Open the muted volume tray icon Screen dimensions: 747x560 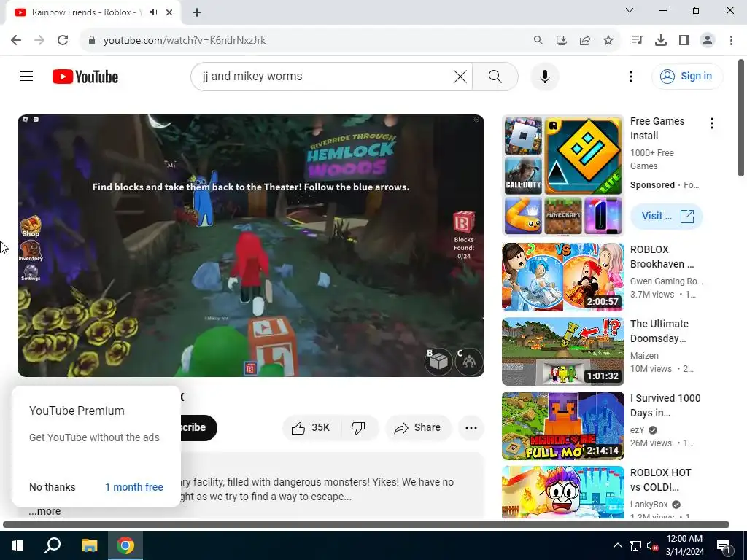tap(653, 545)
